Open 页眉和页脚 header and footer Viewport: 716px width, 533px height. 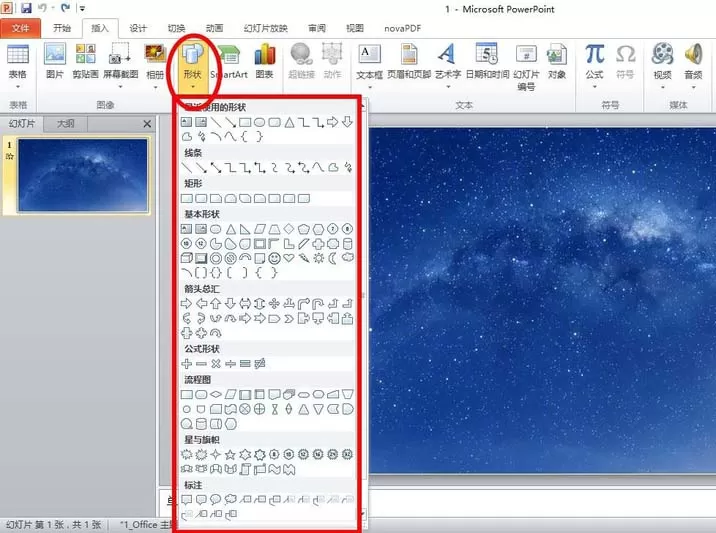pyautogui.click(x=409, y=61)
